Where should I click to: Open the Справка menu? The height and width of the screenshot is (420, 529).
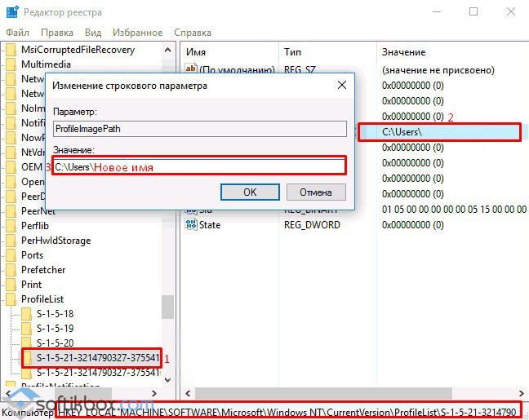click(193, 33)
